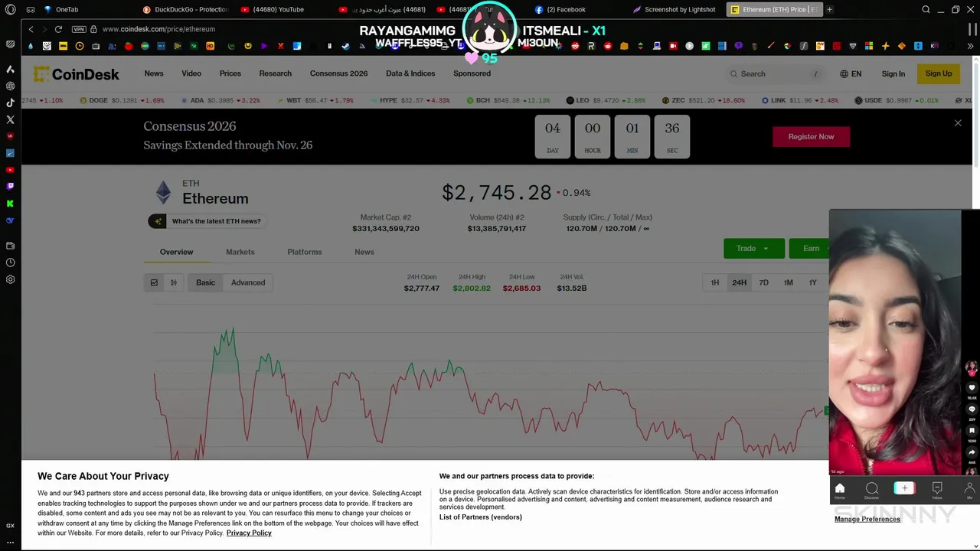Open tab search magnifier icon
Screen dimensions: 980x551
(x=926, y=9)
